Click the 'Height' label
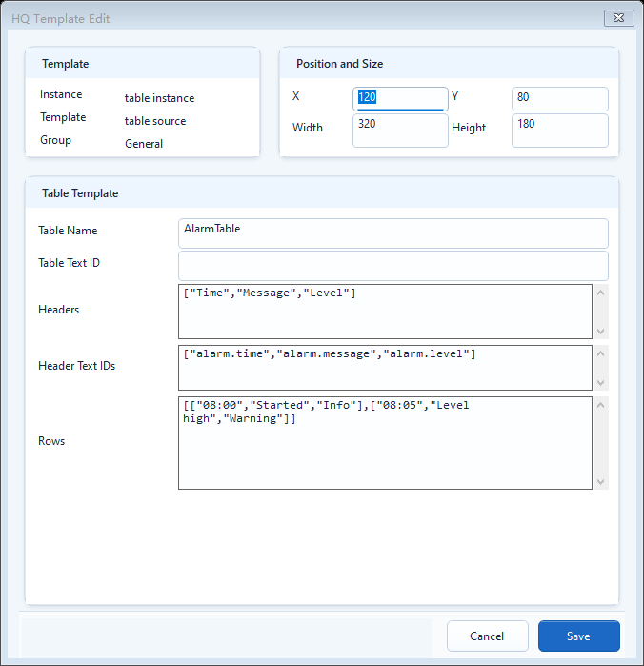This screenshot has width=644, height=666. (x=469, y=128)
